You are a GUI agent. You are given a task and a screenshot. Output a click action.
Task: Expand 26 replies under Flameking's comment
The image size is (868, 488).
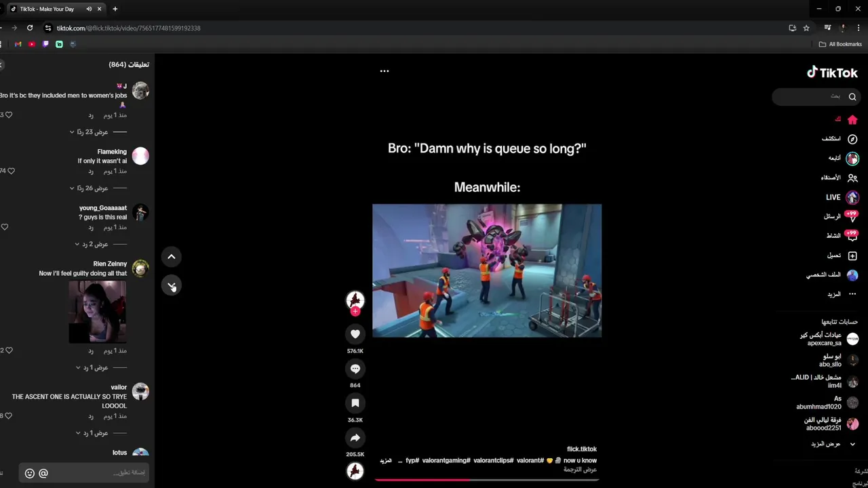pyautogui.click(x=89, y=188)
